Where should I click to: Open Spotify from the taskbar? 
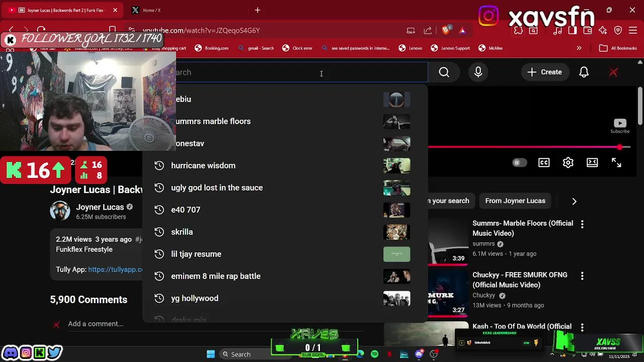[374, 354]
